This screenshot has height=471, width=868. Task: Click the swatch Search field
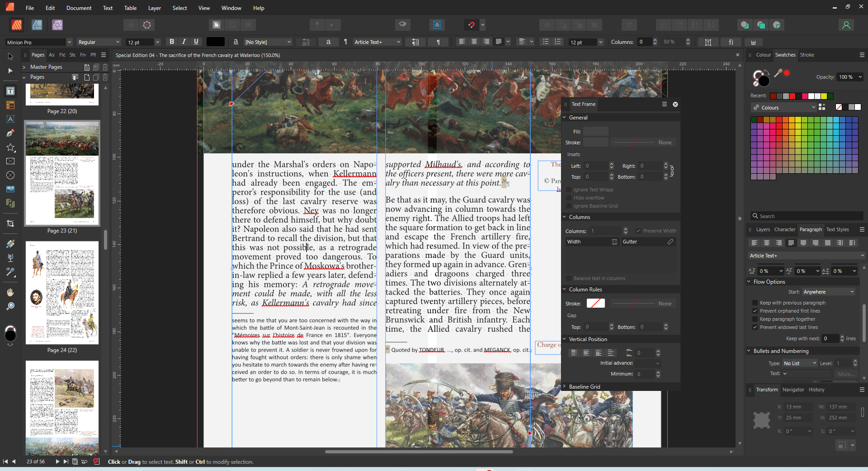click(x=807, y=216)
